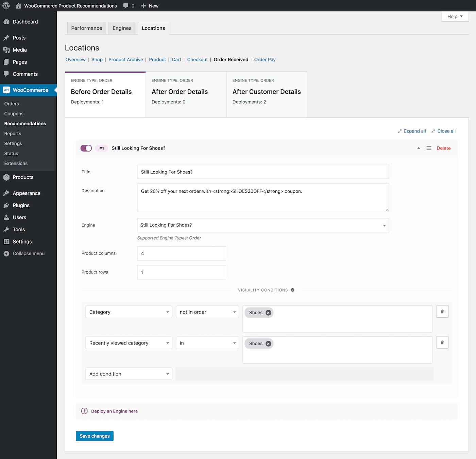The height and width of the screenshot is (459, 476).
Task: Open the Add condition dropdown
Action: [x=129, y=374]
